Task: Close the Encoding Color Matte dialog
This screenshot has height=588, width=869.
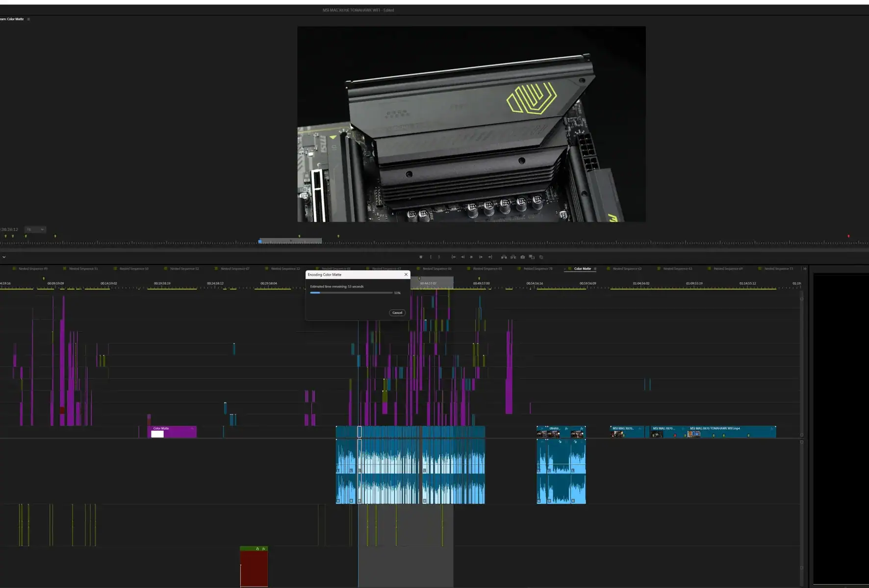Action: [406, 274]
